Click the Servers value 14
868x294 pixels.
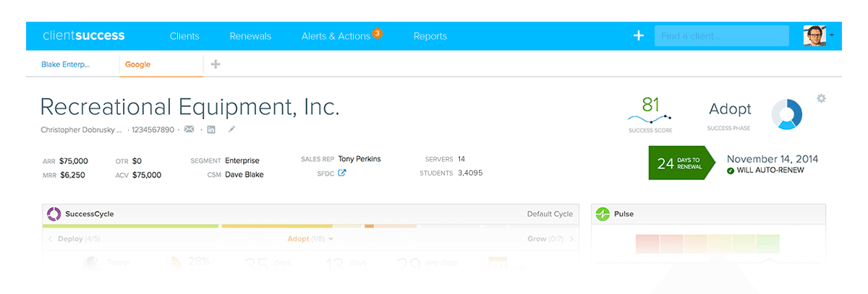[461, 159]
